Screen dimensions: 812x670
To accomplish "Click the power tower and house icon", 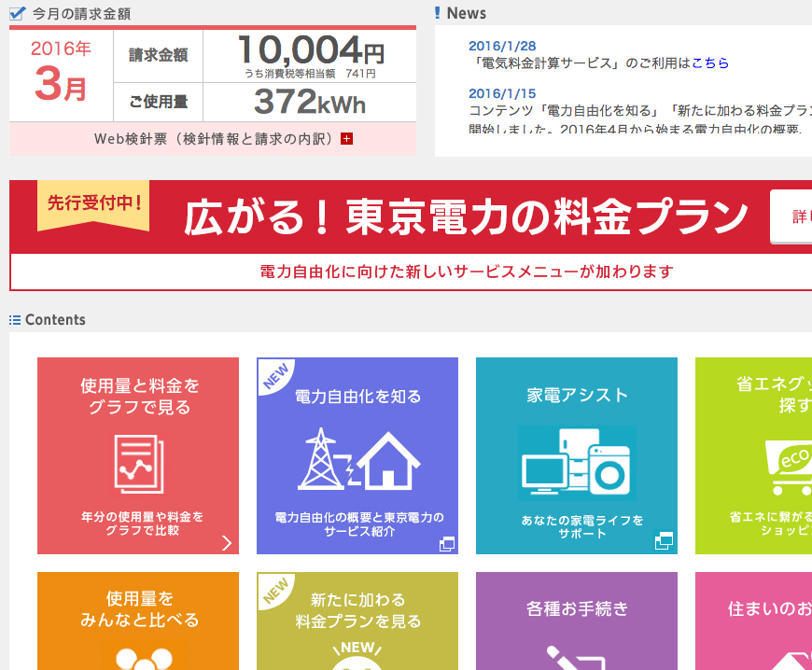I will coord(358,459).
